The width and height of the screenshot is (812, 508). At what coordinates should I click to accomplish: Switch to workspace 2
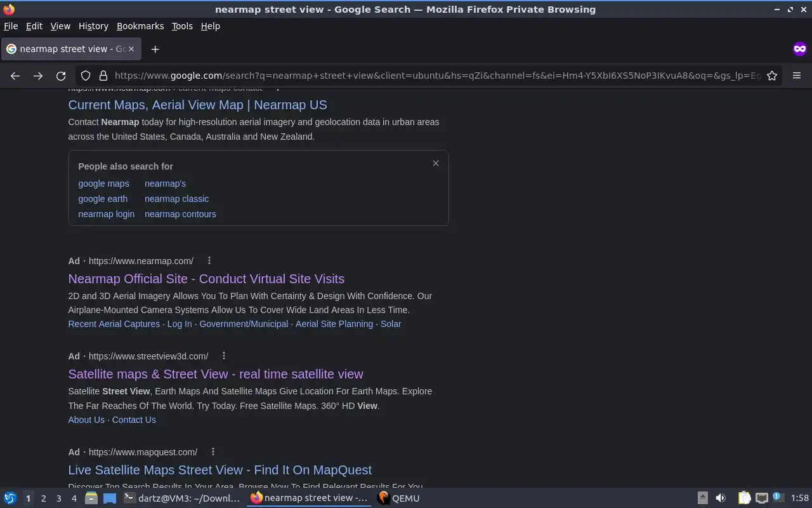click(x=43, y=498)
